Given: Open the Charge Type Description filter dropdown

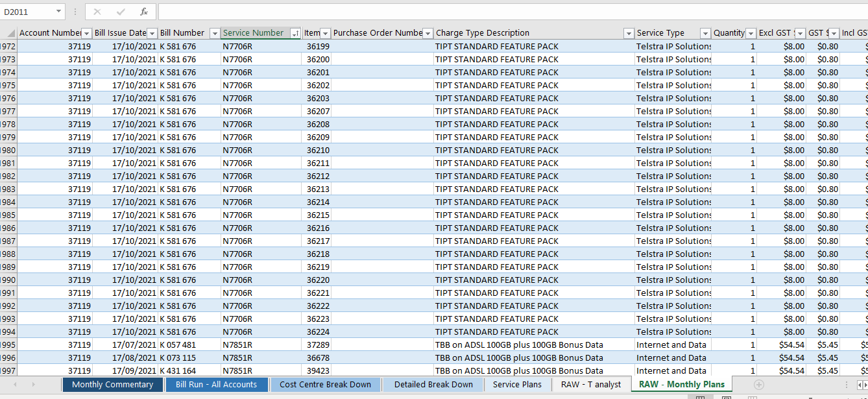Looking at the screenshot, I should point(629,33).
